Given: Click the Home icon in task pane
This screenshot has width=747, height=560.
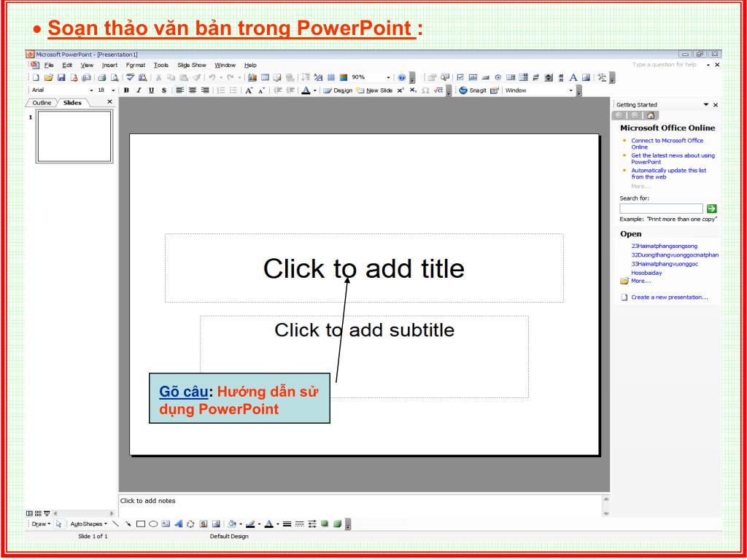Looking at the screenshot, I should click(651, 115).
